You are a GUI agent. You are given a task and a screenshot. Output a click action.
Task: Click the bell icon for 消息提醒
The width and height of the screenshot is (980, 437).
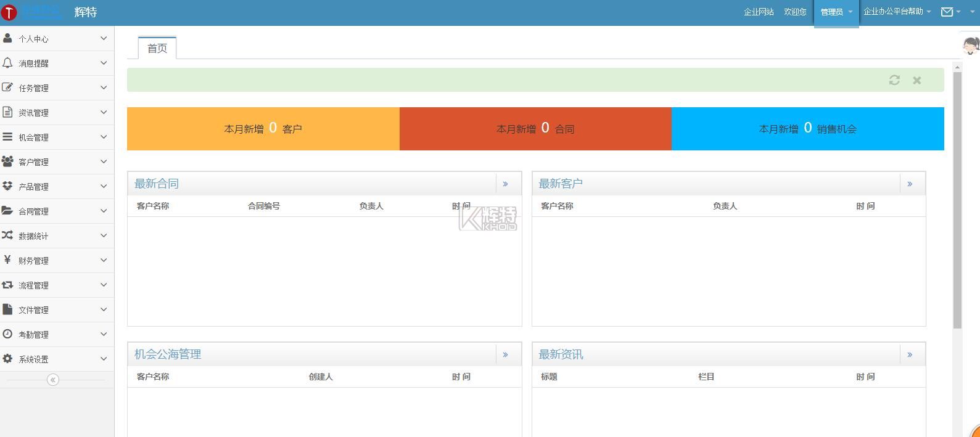pos(7,63)
